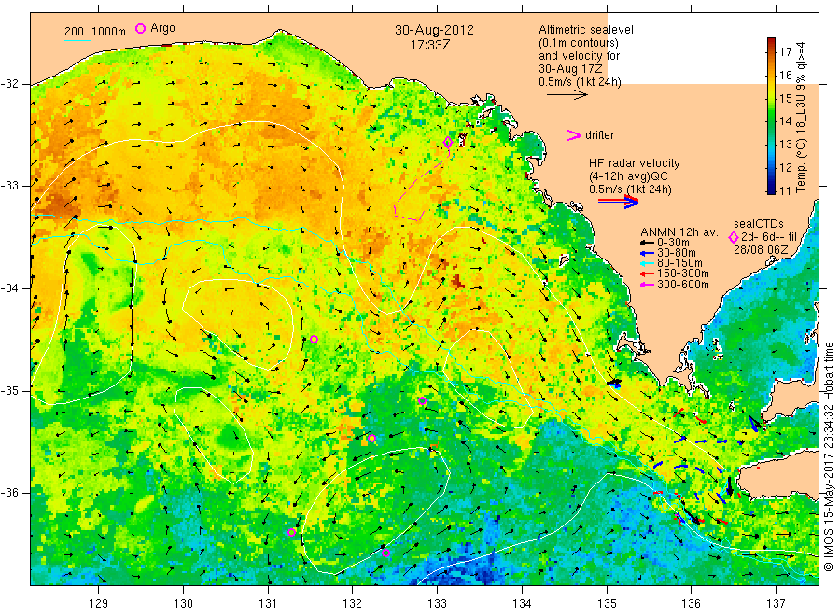
Task: Select the Argo float marker near 131.3E 36.4S
Action: click(291, 532)
